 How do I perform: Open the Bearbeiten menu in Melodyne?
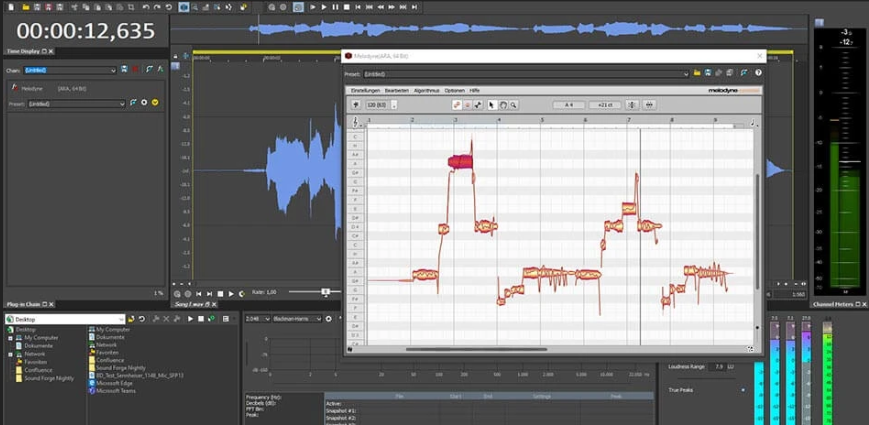[397, 91]
